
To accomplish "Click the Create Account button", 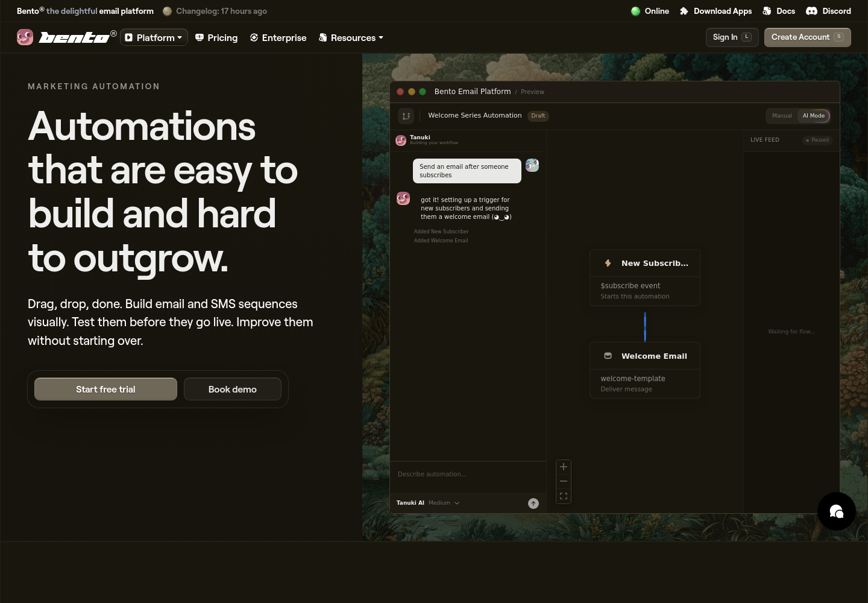I will point(808,37).
